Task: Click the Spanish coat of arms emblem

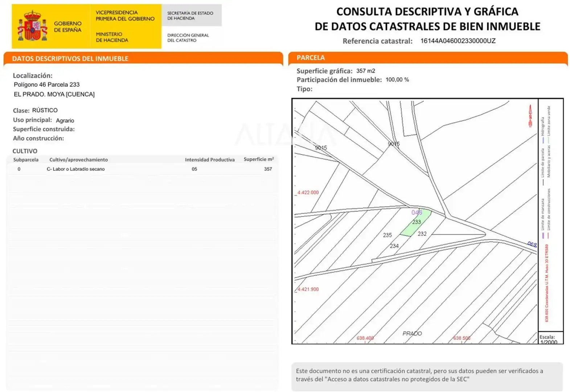Action: [x=33, y=26]
